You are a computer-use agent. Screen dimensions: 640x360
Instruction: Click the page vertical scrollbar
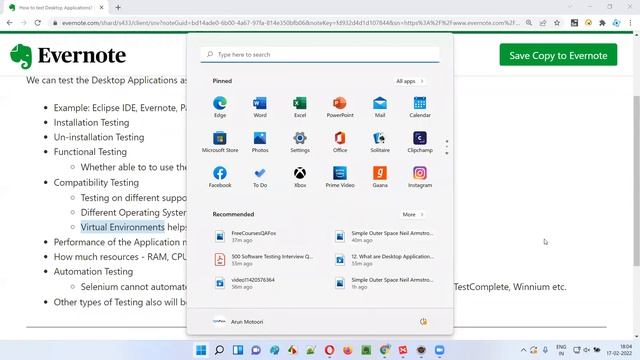point(636,182)
